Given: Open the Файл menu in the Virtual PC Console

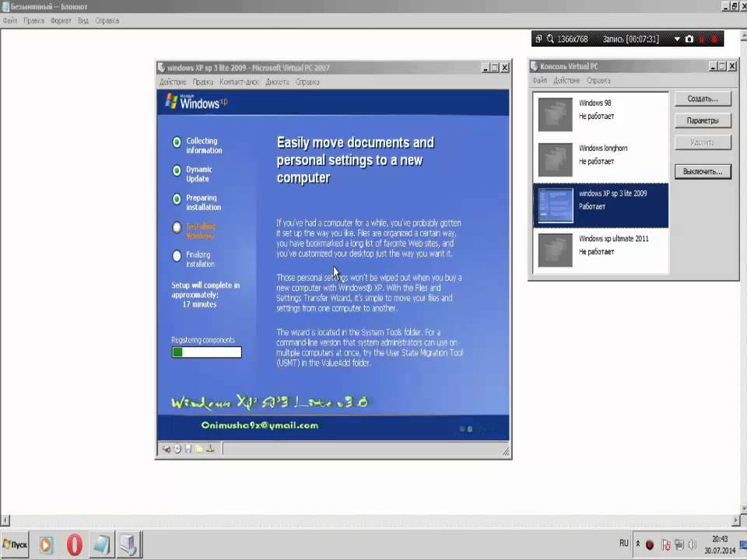Looking at the screenshot, I should (x=540, y=80).
